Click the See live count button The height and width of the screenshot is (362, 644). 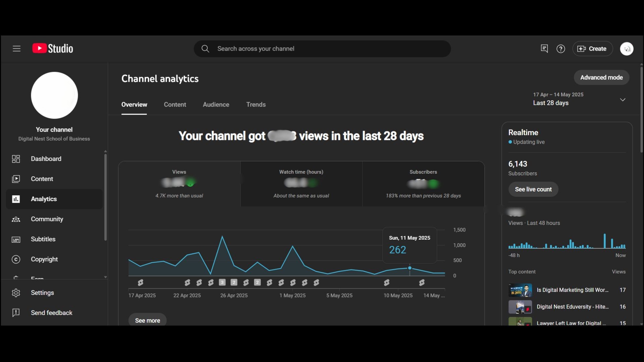point(533,189)
